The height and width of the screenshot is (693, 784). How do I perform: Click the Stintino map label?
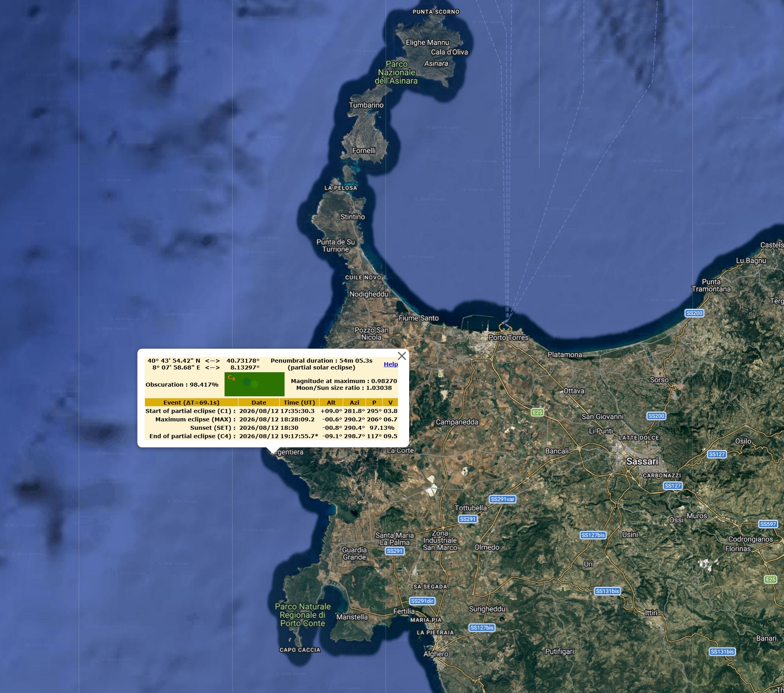[352, 217]
